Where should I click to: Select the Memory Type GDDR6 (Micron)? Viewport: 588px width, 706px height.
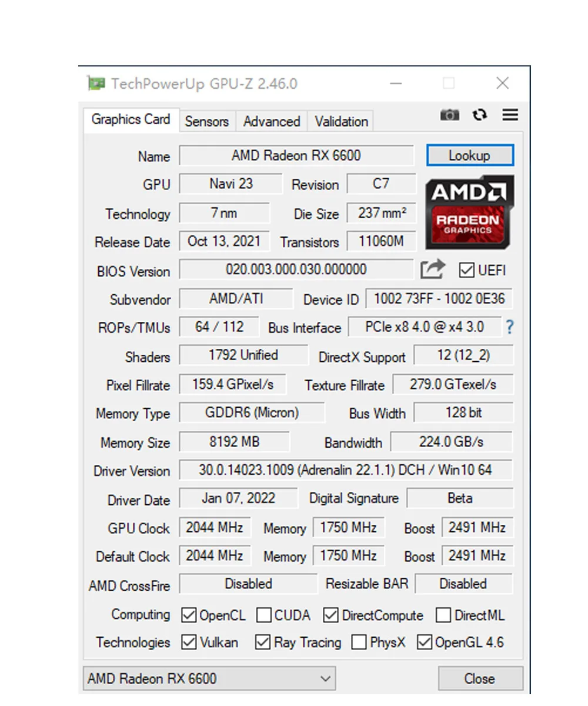(252, 412)
